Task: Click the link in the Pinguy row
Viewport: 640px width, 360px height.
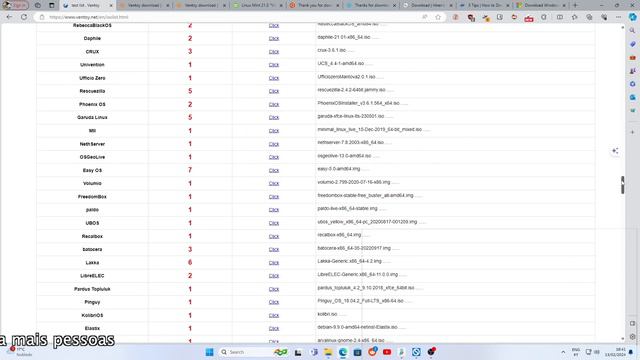Action: [x=273, y=302]
